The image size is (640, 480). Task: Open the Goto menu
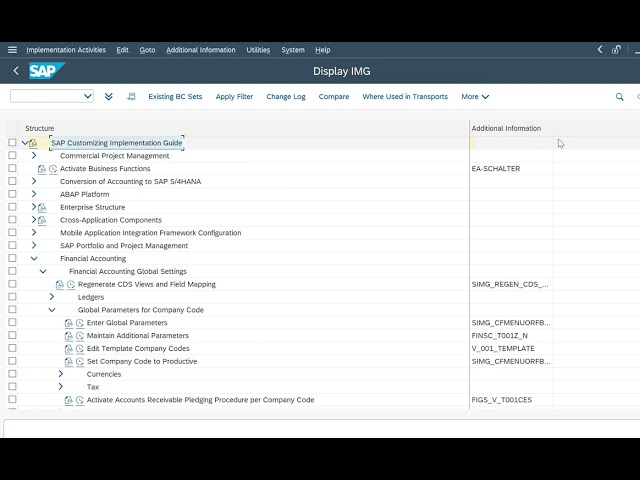click(x=147, y=50)
